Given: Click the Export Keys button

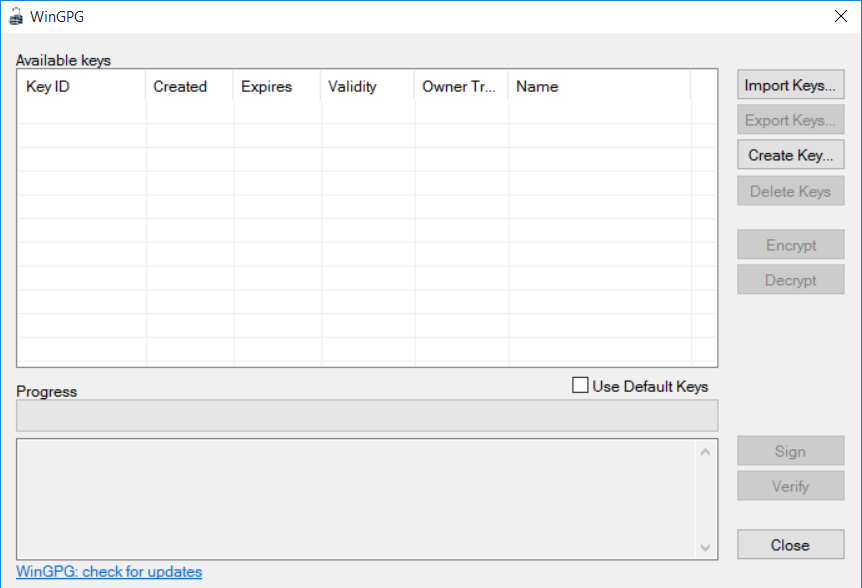Looking at the screenshot, I should pyautogui.click(x=790, y=121).
